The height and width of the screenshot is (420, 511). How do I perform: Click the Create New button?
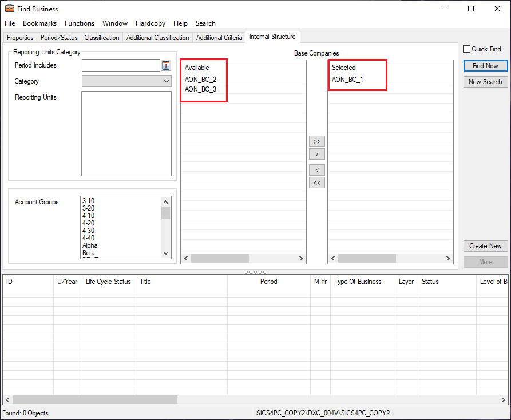click(485, 246)
